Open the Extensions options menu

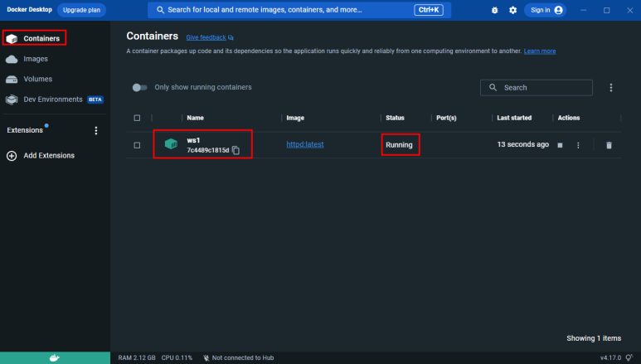96,130
